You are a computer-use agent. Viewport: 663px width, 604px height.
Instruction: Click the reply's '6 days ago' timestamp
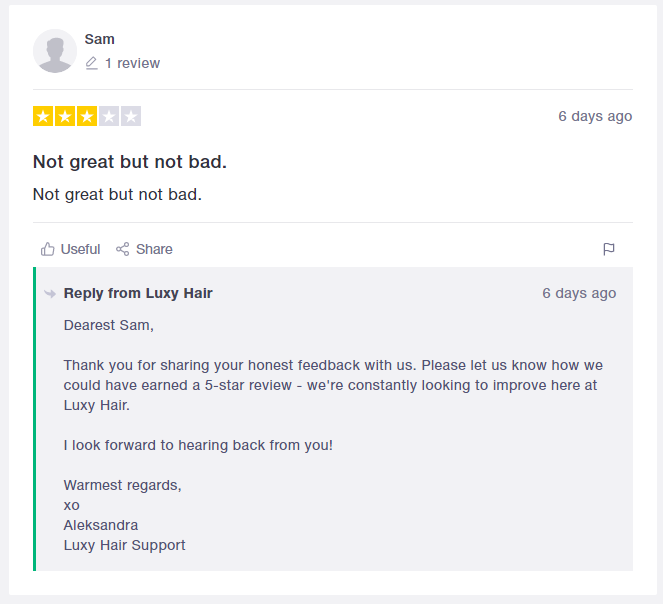(x=579, y=293)
